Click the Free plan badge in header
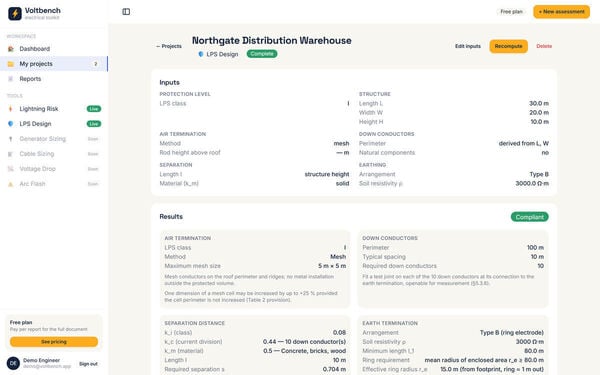The height and width of the screenshot is (375, 600). coord(511,12)
